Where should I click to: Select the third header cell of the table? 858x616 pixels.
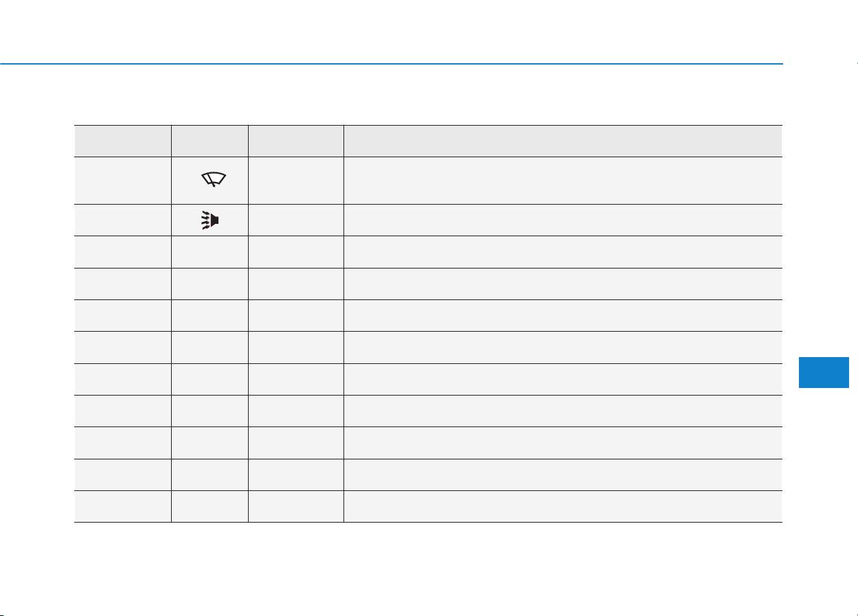click(x=296, y=141)
